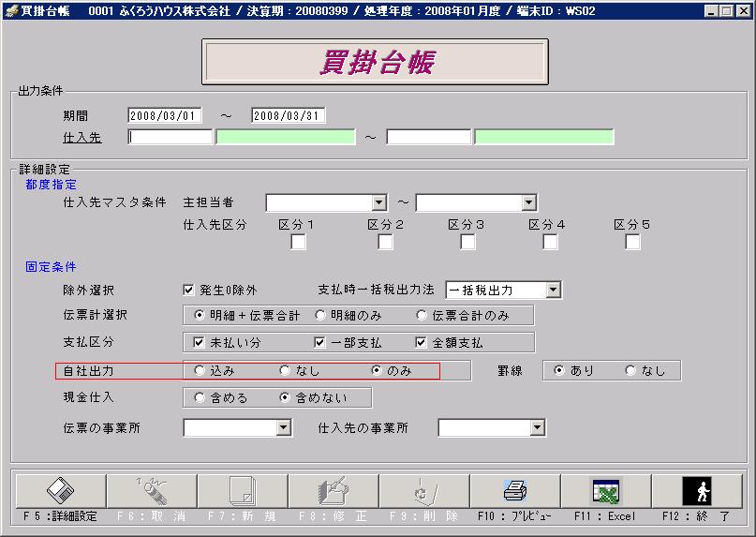756x537 pixels.
Task: Click the second 仕入先 code field
Action: coord(429,137)
